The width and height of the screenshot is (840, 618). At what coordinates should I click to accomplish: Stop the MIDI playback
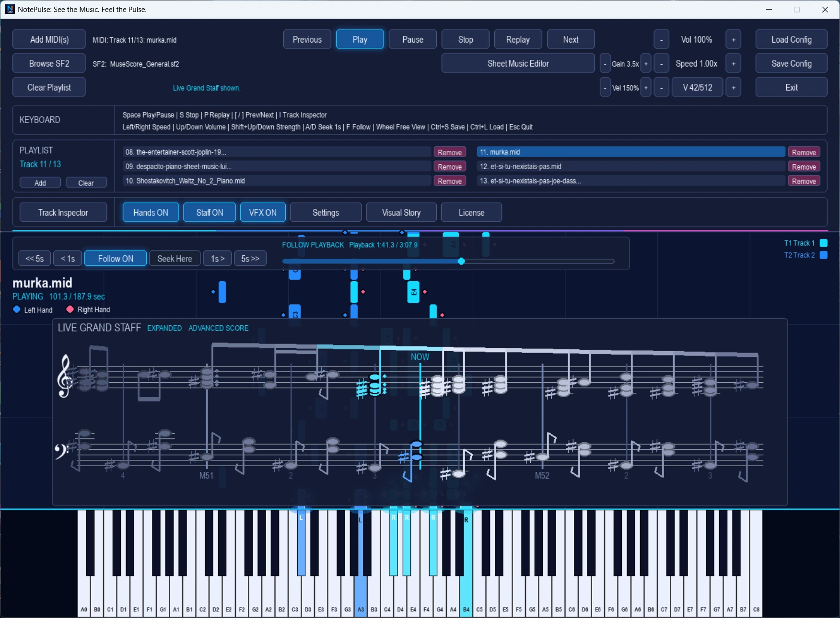(x=466, y=39)
